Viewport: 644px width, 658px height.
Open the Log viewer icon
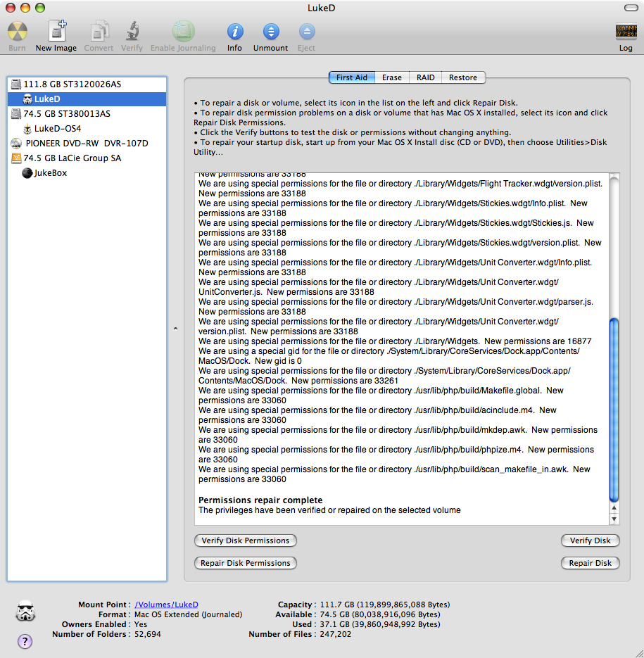[625, 32]
